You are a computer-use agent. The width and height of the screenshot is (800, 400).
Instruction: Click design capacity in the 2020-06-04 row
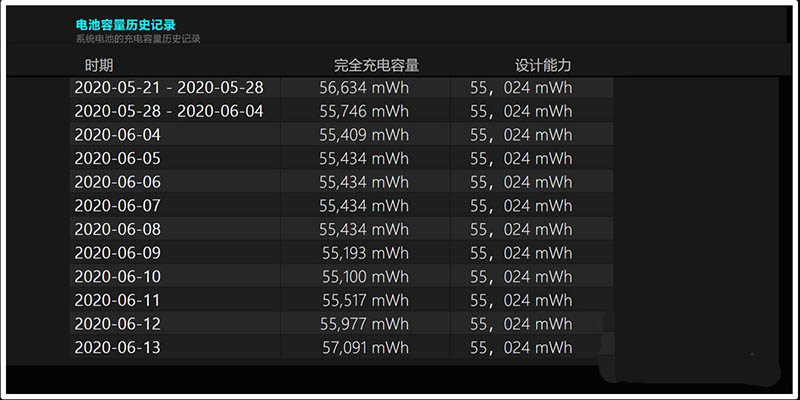(521, 135)
